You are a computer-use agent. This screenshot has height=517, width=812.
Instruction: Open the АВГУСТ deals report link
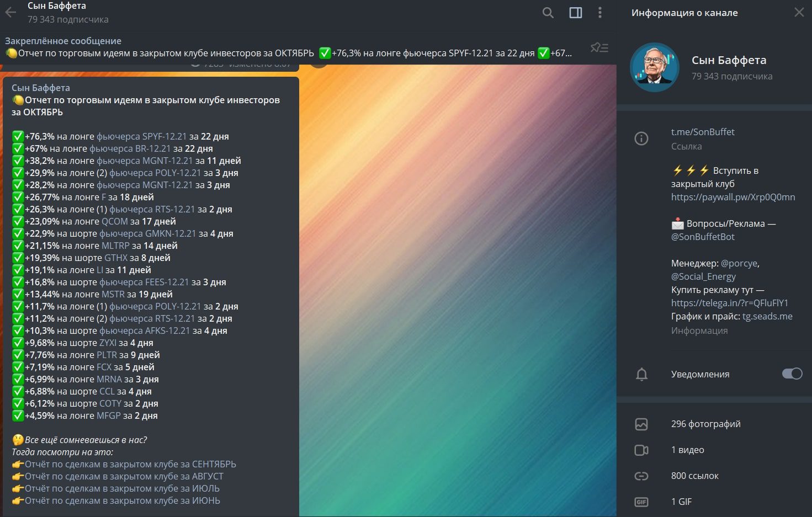124,476
